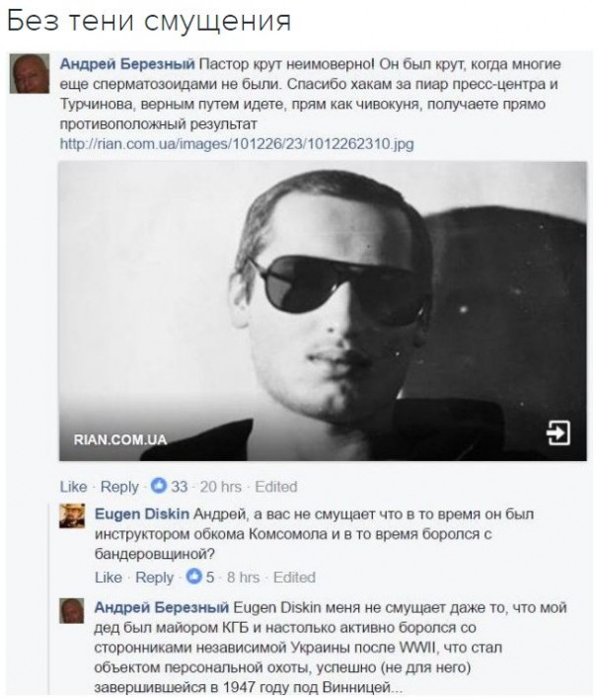Screen dimensions: 596x700
Task: Open the rian.com.ua image URL link
Action: pyautogui.click(x=237, y=144)
